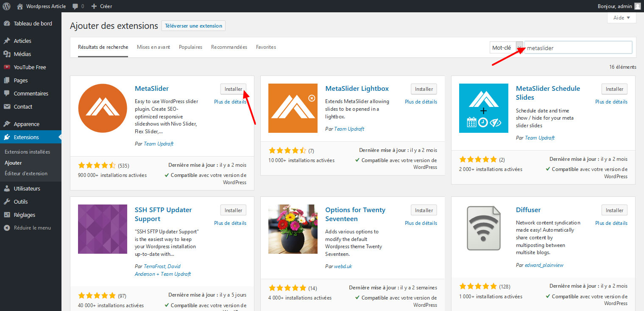Screen dimensions: 644x311
Task: Click the Réglages settings icon
Action: click(x=7, y=215)
